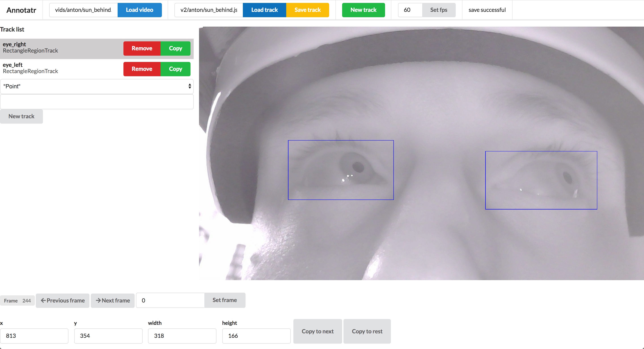The height and width of the screenshot is (349, 644).
Task: Click the Copy to rest button
Action: (367, 331)
